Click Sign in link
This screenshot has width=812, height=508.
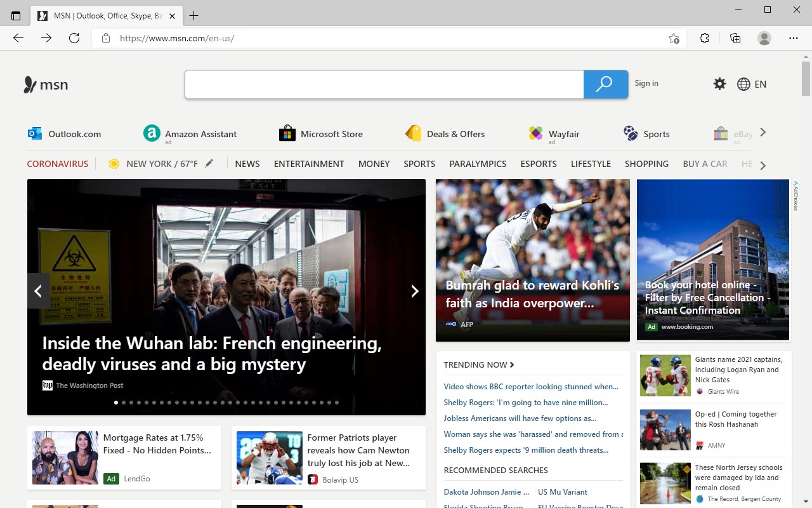click(646, 83)
